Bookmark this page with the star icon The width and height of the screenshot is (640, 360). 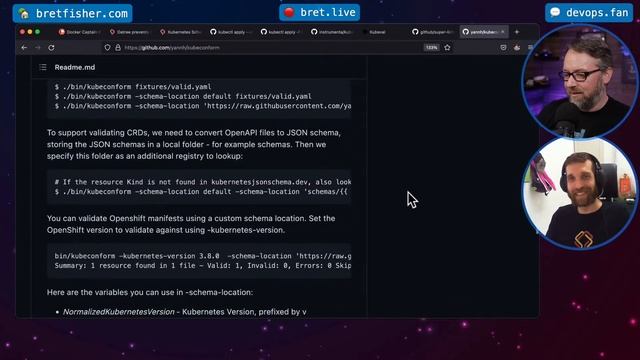[447, 48]
